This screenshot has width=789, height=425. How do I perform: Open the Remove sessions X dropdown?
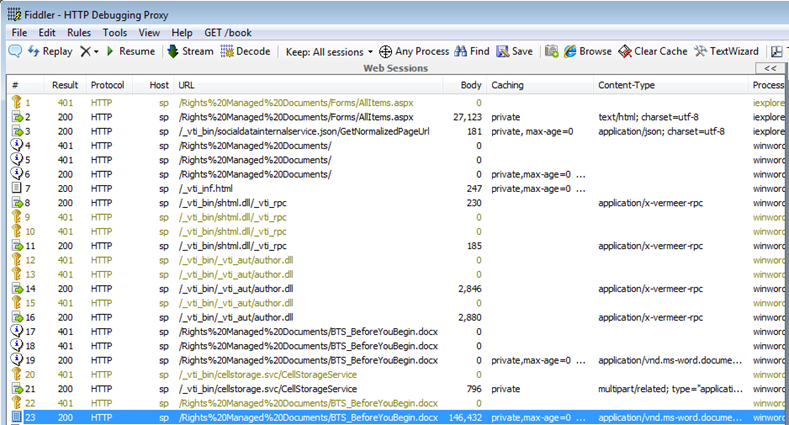tap(89, 51)
